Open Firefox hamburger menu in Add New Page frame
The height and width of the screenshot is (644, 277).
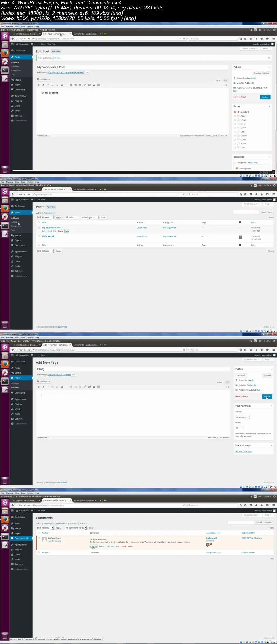pyautogui.click(x=273, y=350)
